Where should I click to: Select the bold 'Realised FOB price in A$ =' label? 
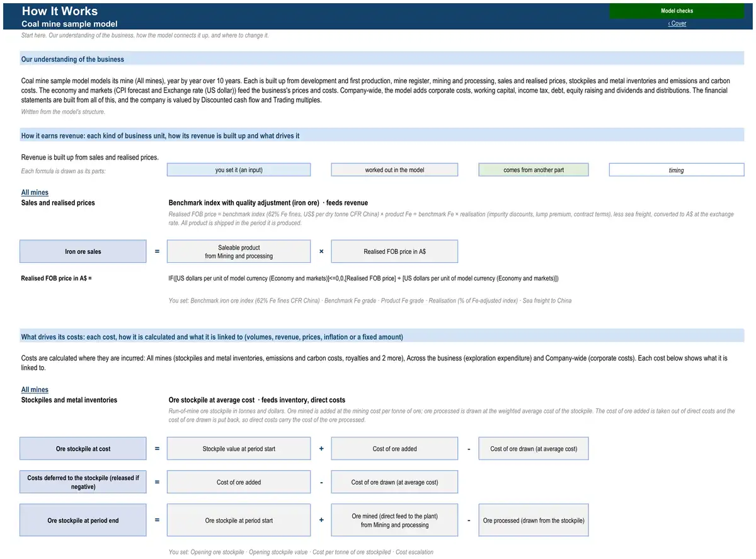pos(57,278)
